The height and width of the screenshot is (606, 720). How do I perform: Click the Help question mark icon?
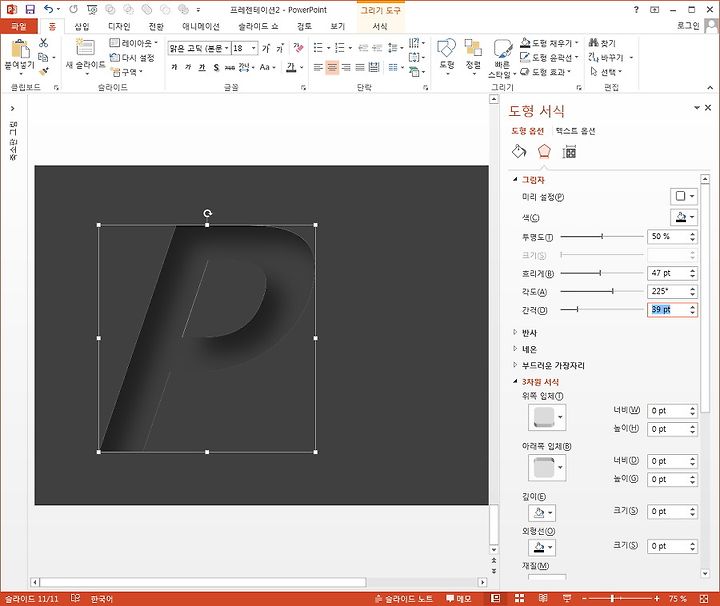(x=636, y=9)
